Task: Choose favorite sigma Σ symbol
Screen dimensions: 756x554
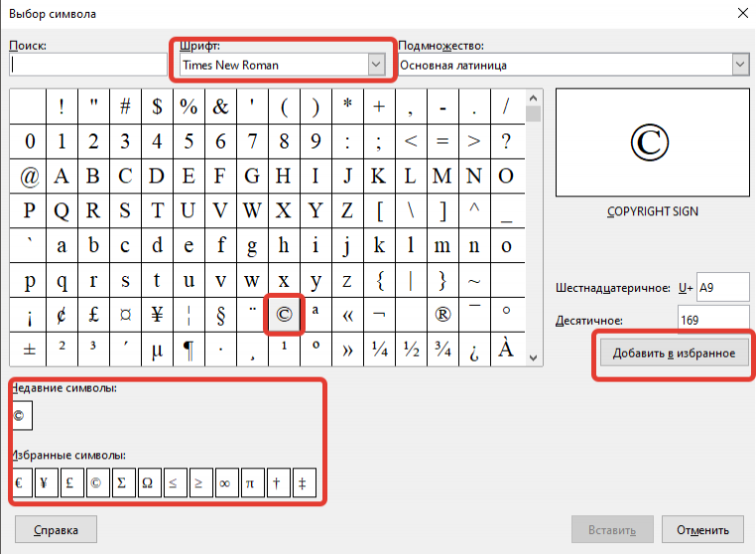Action: tap(124, 483)
